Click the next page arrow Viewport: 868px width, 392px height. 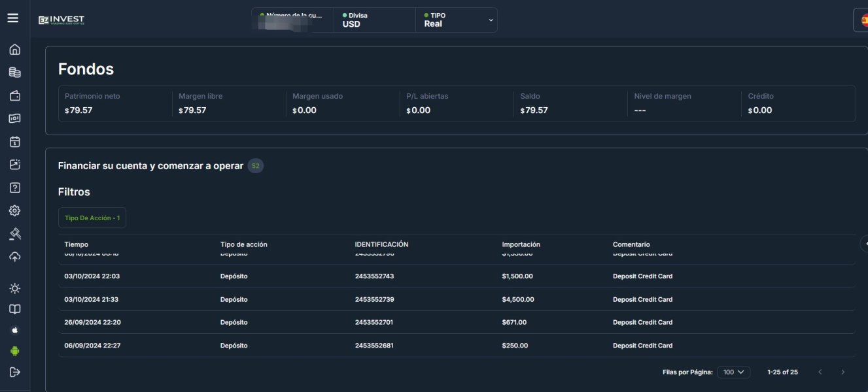(842, 372)
